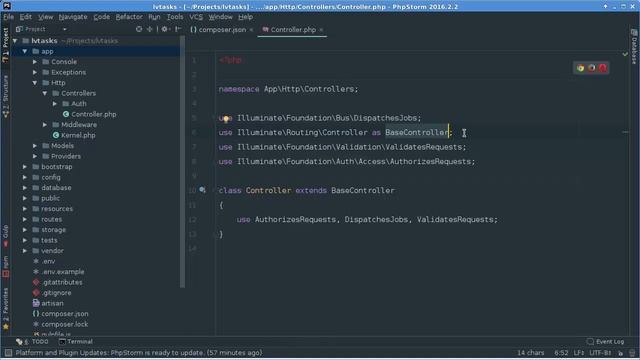Click BaseController in the class declaration

click(x=363, y=191)
